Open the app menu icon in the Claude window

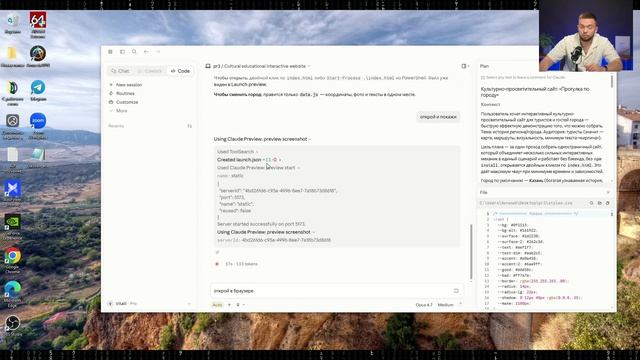[x=110, y=52]
